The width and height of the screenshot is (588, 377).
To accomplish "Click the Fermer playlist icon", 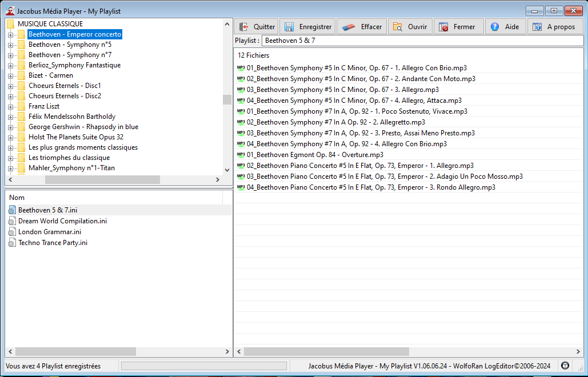I will 443,27.
